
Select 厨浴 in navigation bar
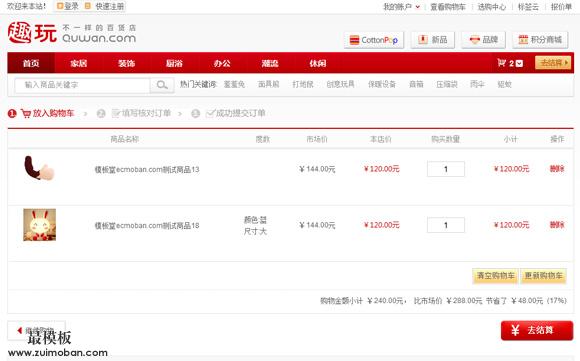coord(174,63)
